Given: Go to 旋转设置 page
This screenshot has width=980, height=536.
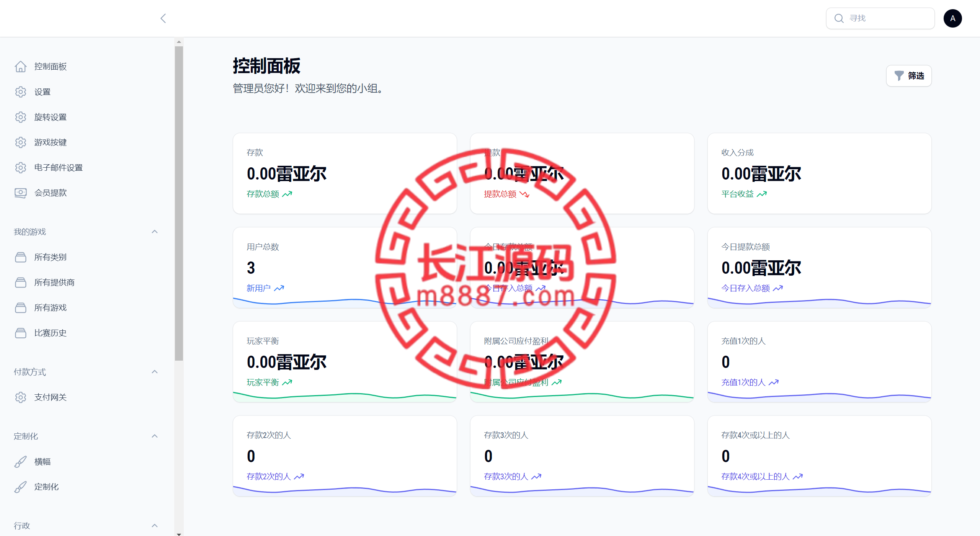Looking at the screenshot, I should pyautogui.click(x=51, y=117).
